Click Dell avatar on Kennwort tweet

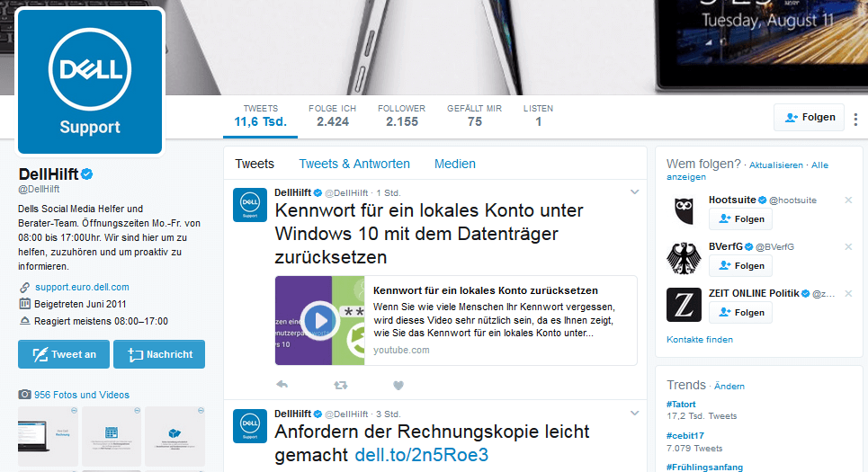click(x=250, y=205)
